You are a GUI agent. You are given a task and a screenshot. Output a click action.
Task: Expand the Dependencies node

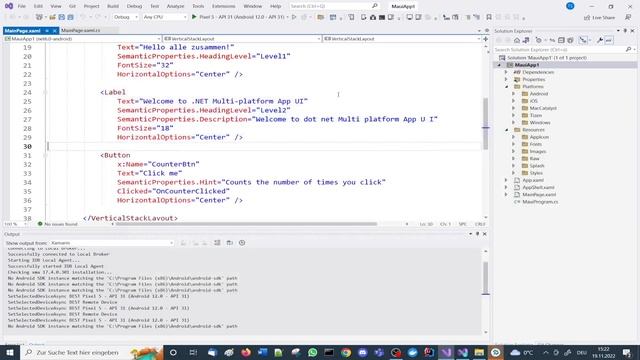(506, 72)
